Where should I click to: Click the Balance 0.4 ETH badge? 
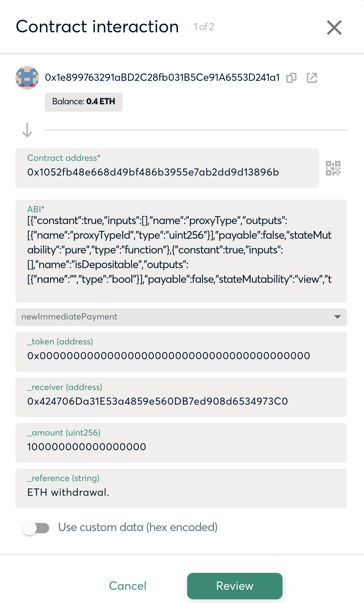pos(84,102)
